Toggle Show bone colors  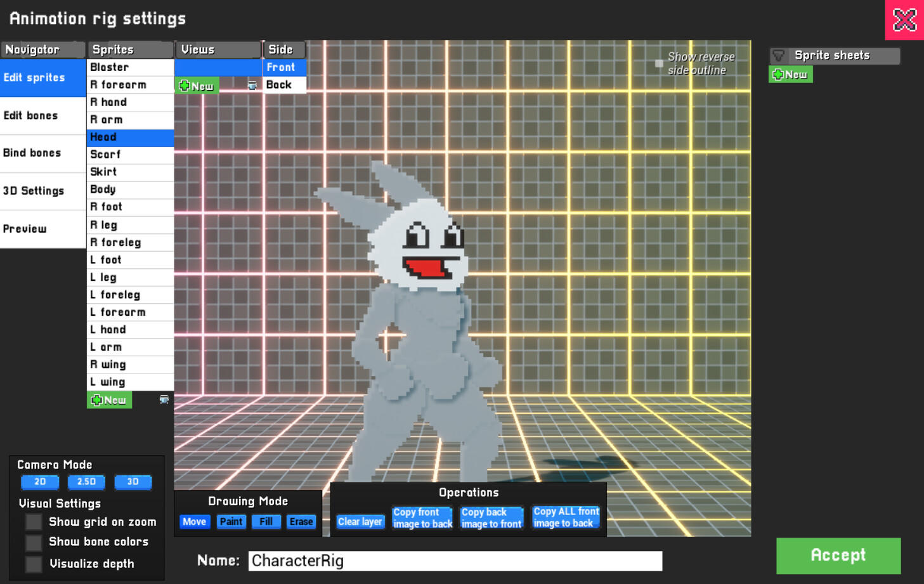point(33,542)
